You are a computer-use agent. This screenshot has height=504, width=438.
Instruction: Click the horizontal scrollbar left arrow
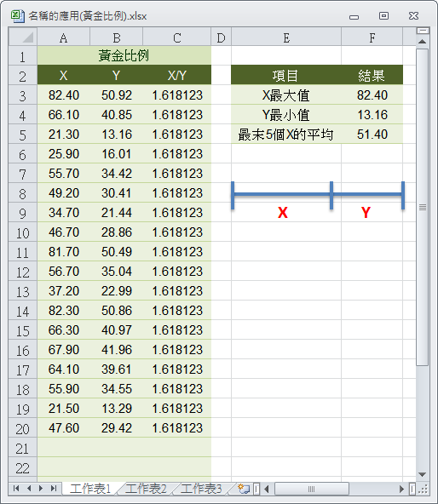[267, 490]
